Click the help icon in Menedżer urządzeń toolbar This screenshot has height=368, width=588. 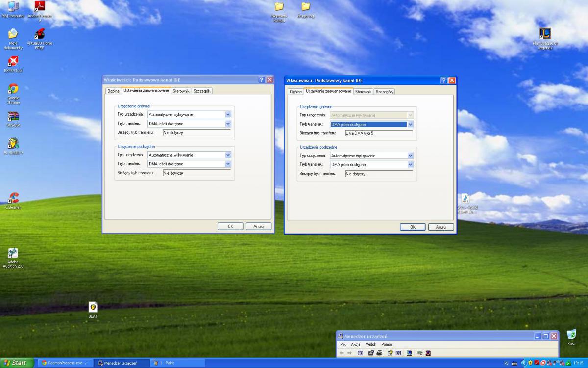(390, 353)
